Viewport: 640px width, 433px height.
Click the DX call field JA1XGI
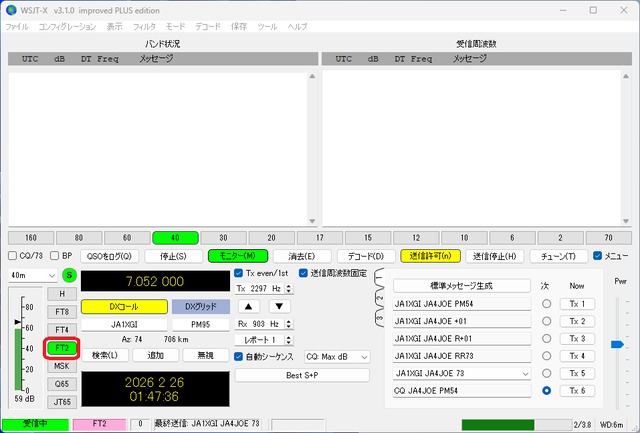(x=124, y=325)
